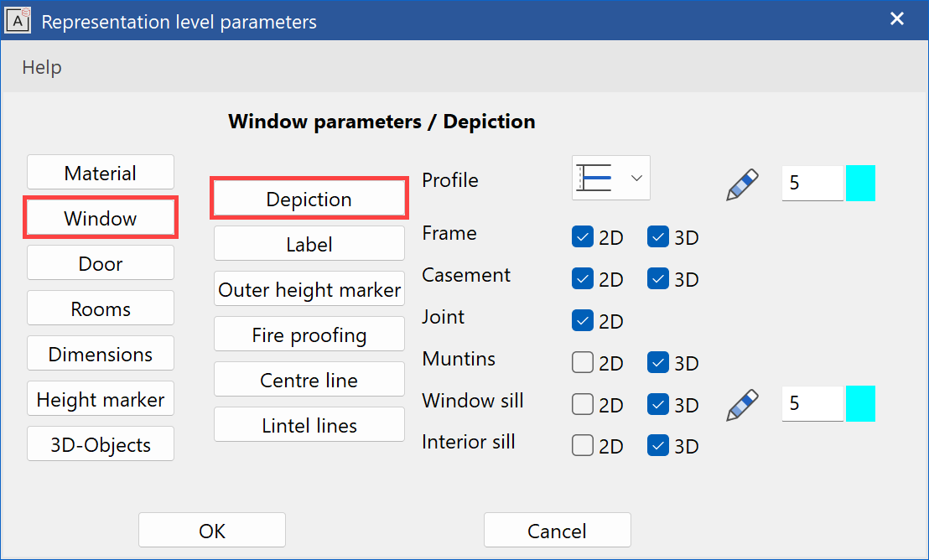
Task: Open the Dimensions category
Action: [100, 354]
